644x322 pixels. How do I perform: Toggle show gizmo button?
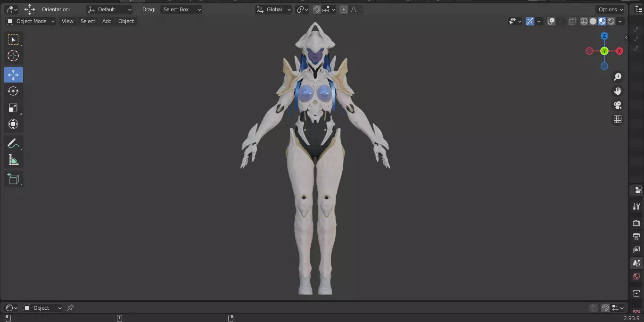click(530, 21)
